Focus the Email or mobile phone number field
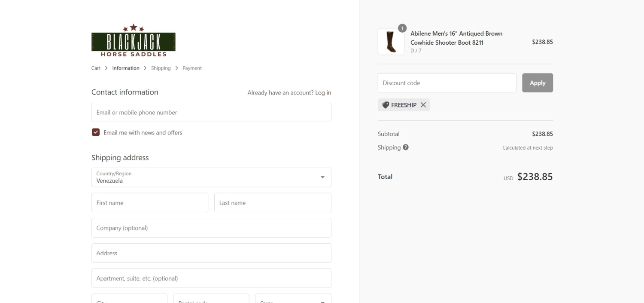The width and height of the screenshot is (644, 303). click(211, 112)
